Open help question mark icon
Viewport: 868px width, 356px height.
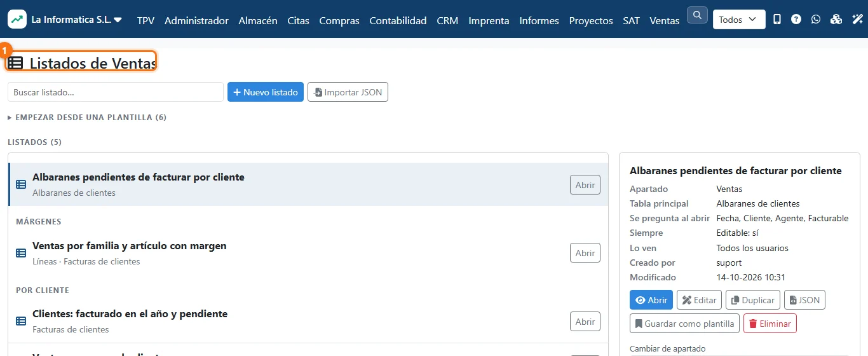point(796,20)
